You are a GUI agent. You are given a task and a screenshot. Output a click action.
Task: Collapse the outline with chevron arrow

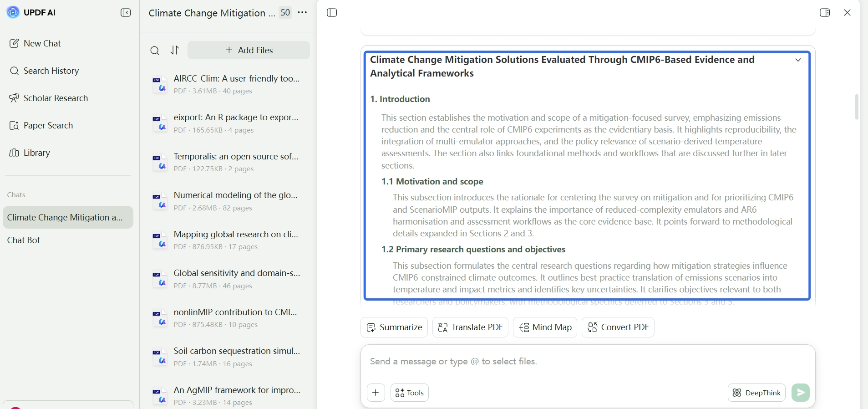tap(798, 60)
